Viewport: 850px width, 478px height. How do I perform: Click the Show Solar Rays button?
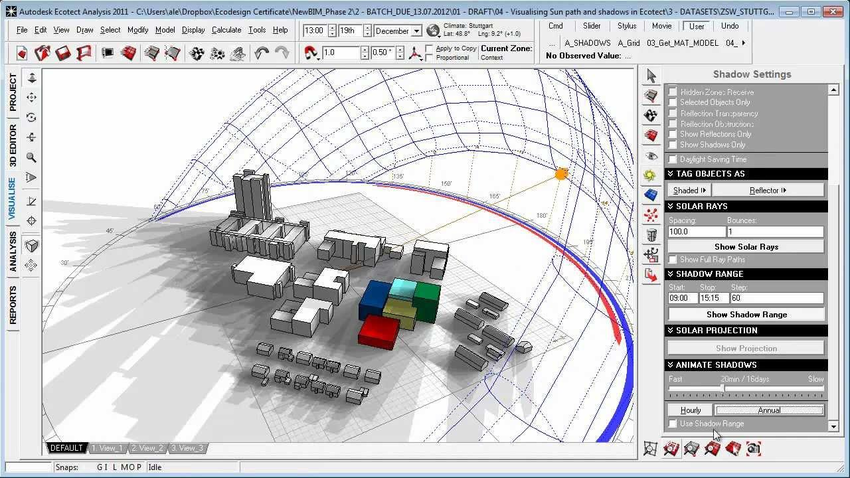746,247
